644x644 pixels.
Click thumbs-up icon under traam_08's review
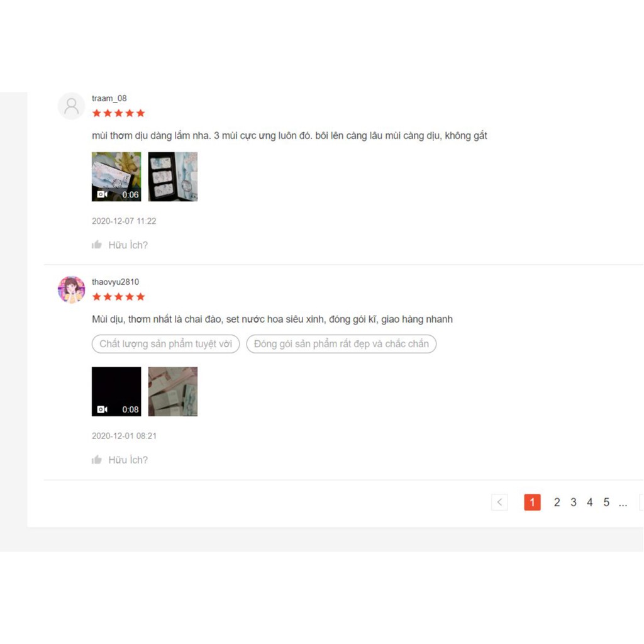click(x=97, y=245)
